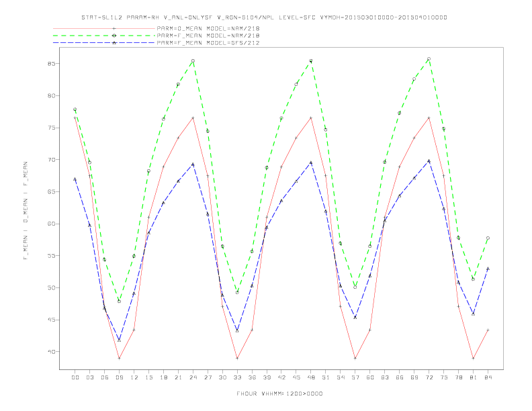Image resolution: width=532 pixels, height=411 pixels.
Task: Select legend entry PARM=F_MEAN MODEL=NAM/218
Action: click(208, 36)
